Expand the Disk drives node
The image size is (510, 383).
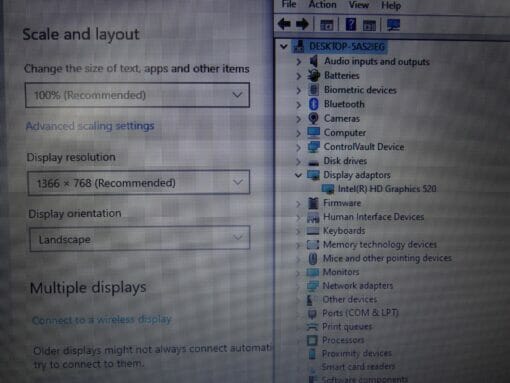298,161
